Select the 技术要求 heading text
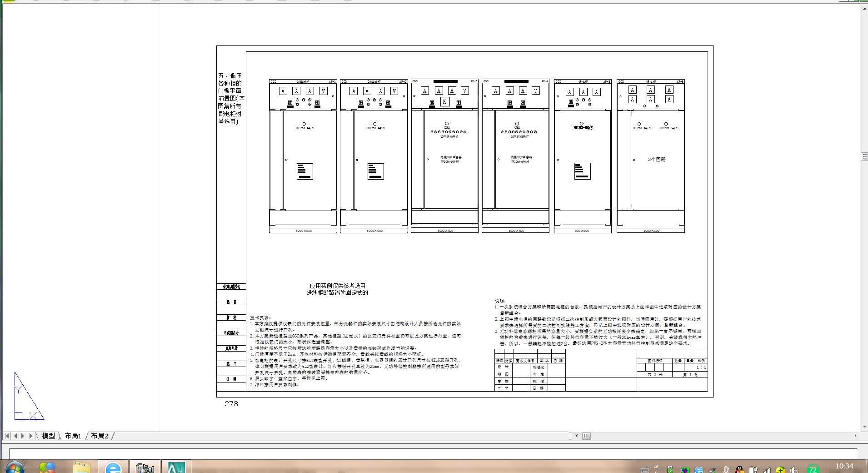The width and height of the screenshot is (868, 473). (x=260, y=318)
